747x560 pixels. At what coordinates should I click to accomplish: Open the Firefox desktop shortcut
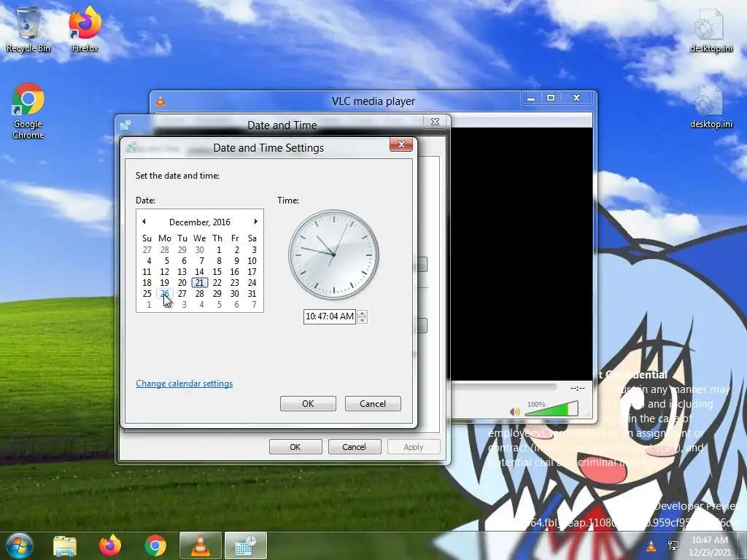(x=85, y=29)
